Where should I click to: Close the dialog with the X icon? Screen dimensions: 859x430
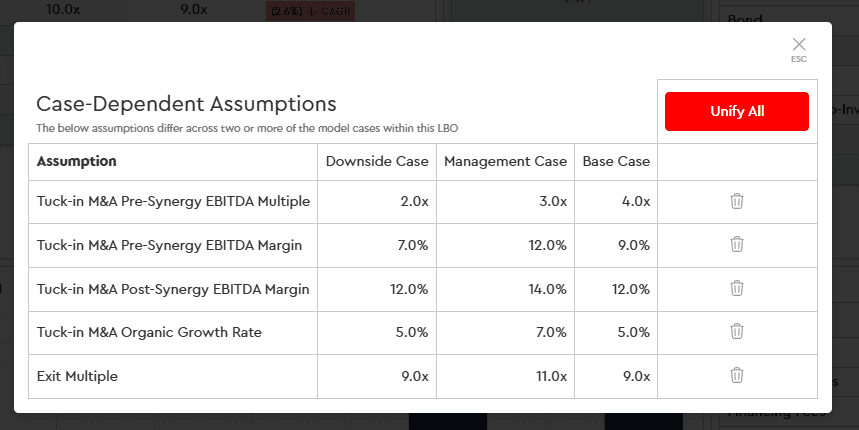point(798,45)
